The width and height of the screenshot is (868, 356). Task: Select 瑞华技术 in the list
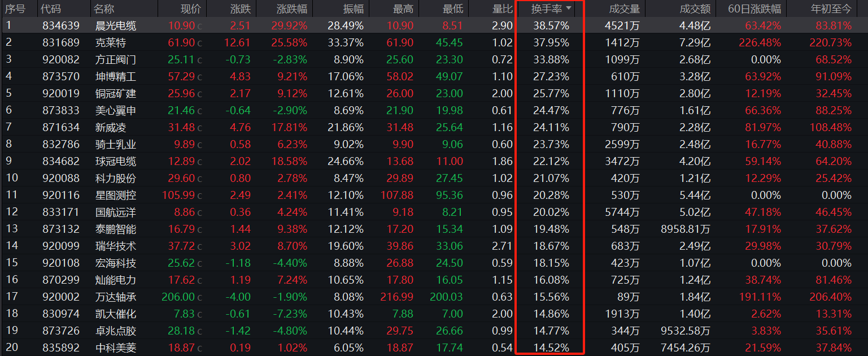(x=116, y=246)
